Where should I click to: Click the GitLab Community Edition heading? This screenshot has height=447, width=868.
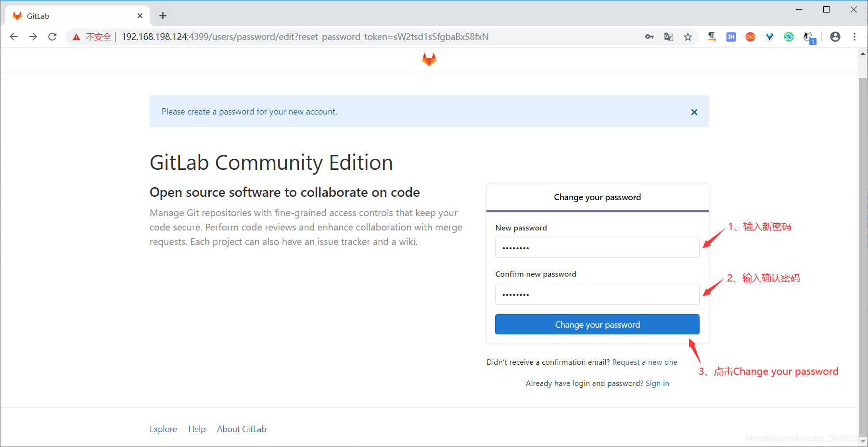point(271,163)
